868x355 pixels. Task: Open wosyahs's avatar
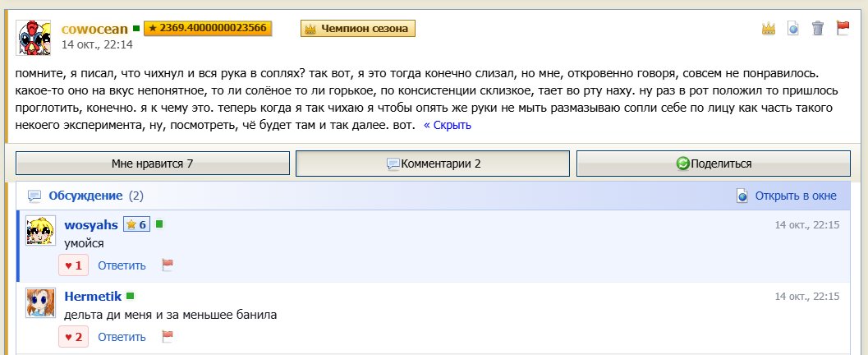(x=40, y=230)
